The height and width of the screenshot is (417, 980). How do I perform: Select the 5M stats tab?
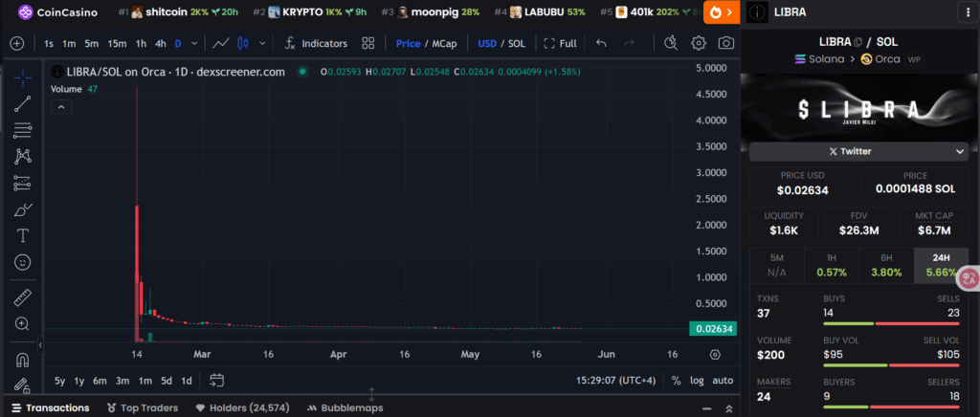click(x=777, y=265)
